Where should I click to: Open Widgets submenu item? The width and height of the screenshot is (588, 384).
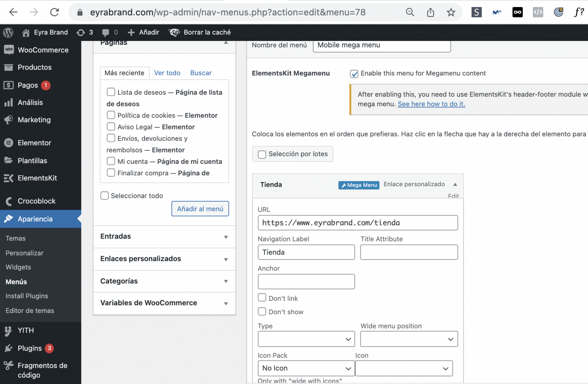pos(18,267)
